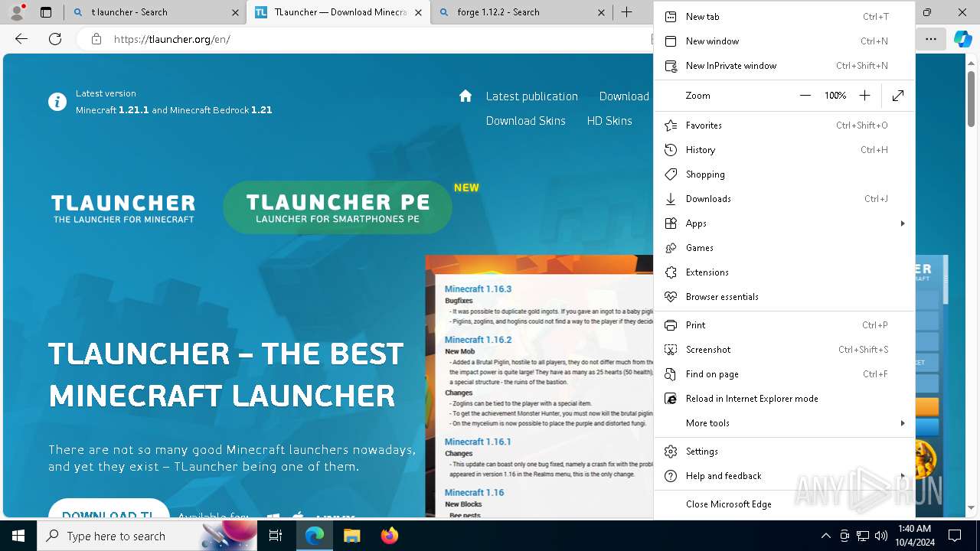Open Extensions from the menu
This screenshot has width=980, height=551.
(x=784, y=272)
